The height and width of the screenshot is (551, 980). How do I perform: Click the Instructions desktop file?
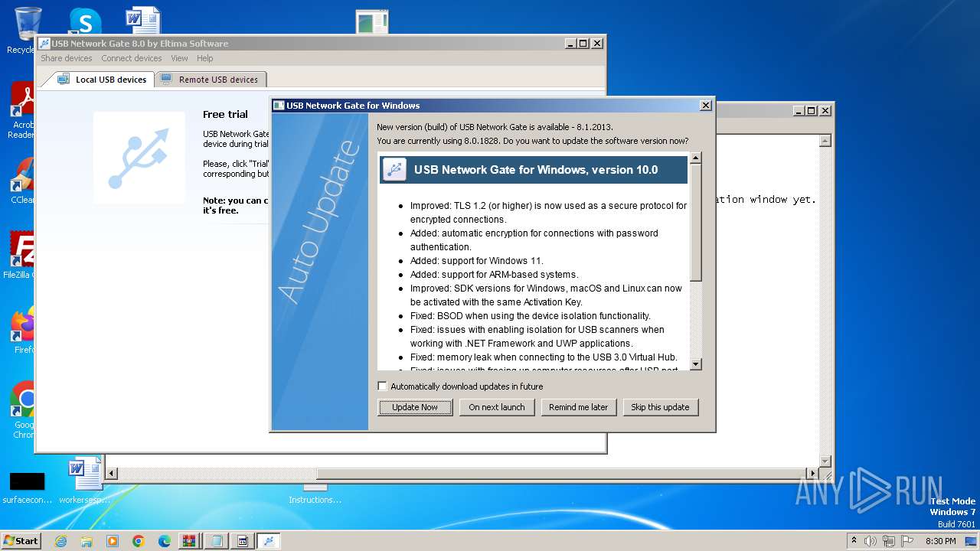click(x=315, y=494)
